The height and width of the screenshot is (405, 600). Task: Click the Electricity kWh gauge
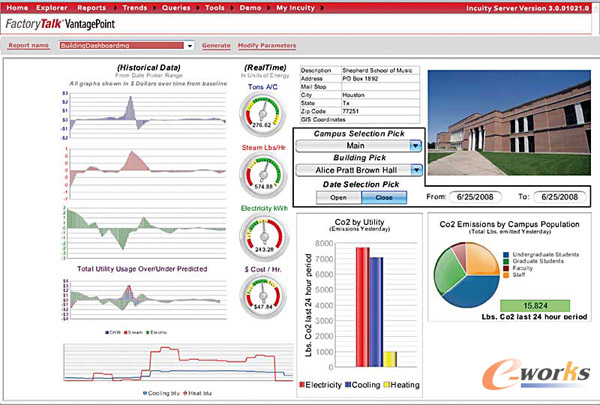pos(264,235)
